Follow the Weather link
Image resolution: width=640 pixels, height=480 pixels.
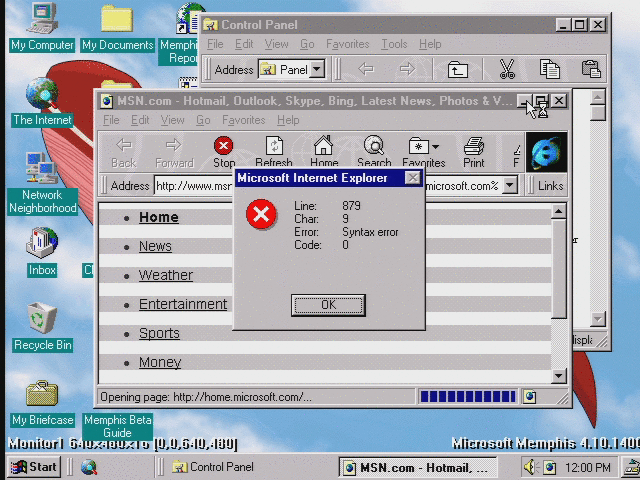[x=166, y=275]
